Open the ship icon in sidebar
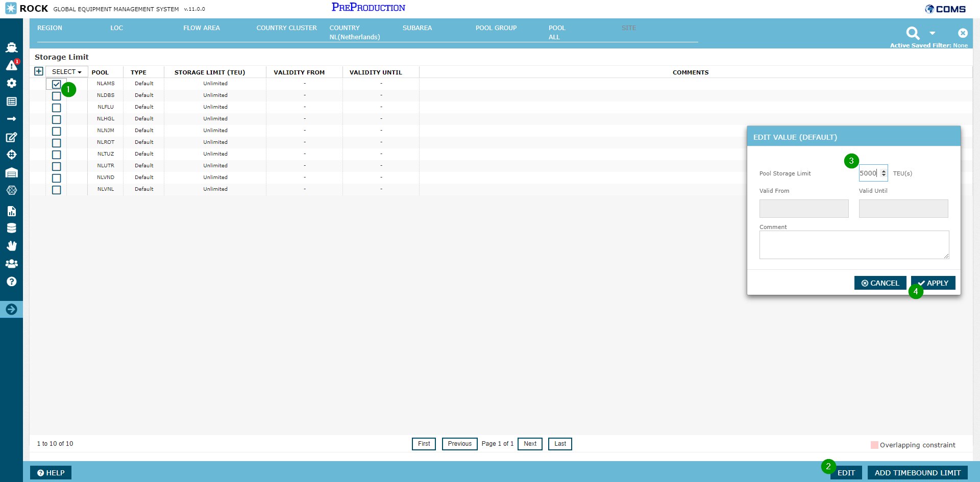 (11, 47)
